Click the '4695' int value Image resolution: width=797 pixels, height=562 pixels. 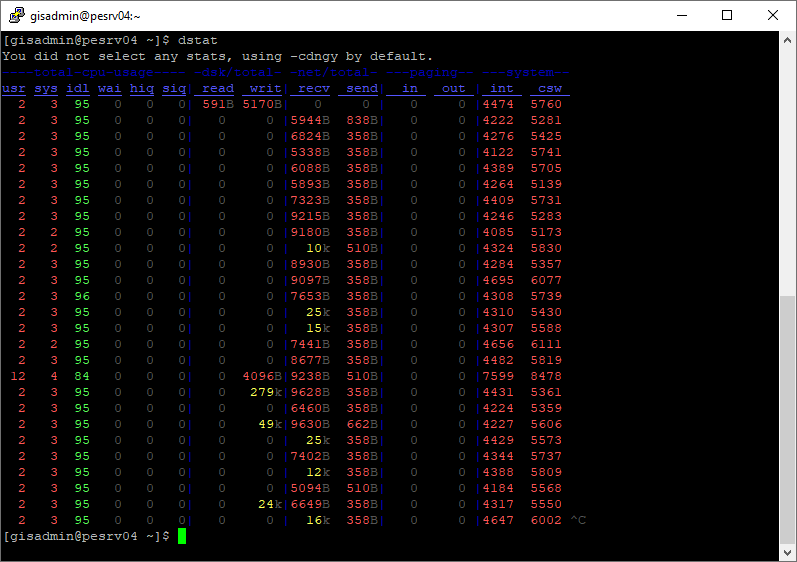click(498, 280)
